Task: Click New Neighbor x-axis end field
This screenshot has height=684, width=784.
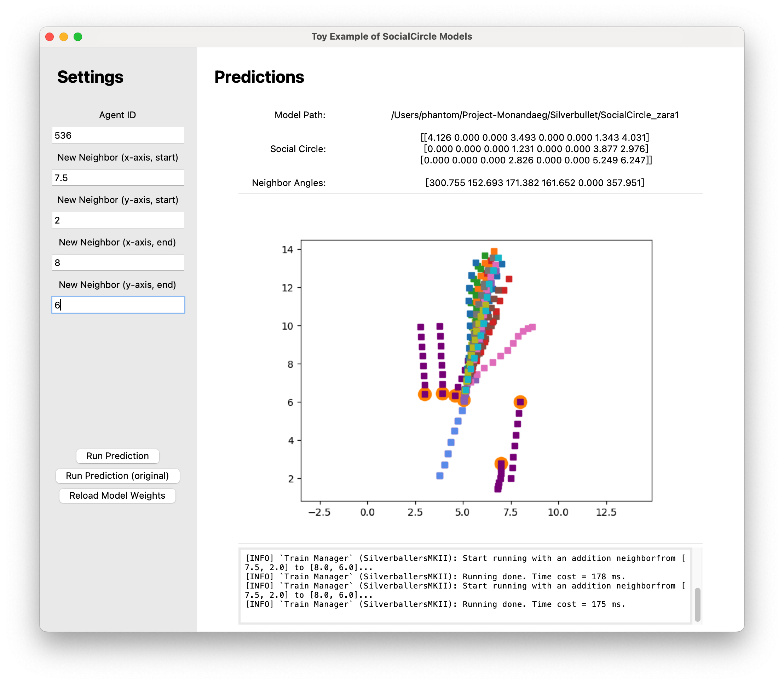Action: point(117,263)
